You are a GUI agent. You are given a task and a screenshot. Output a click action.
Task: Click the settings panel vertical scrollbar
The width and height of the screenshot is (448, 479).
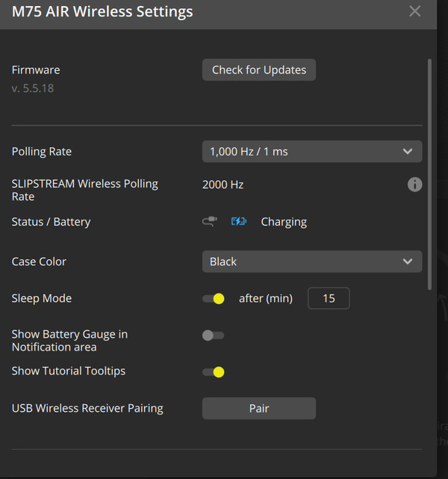[429, 174]
